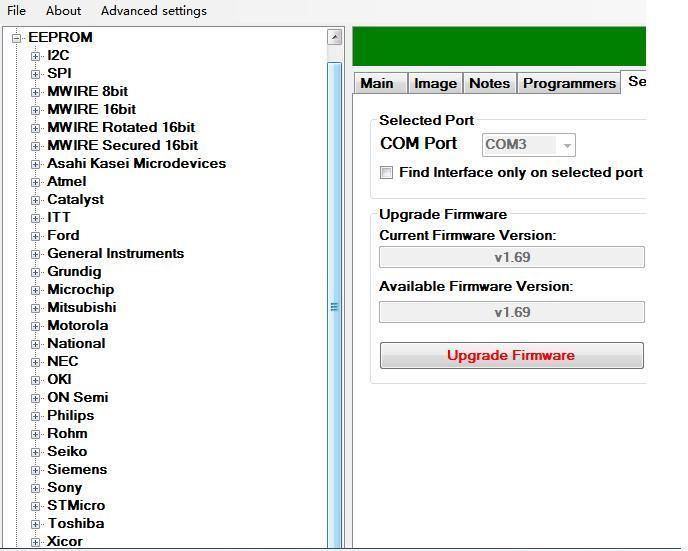Screen dimensions: 688x551
Task: Expand the I2C tree node
Action: (36, 56)
